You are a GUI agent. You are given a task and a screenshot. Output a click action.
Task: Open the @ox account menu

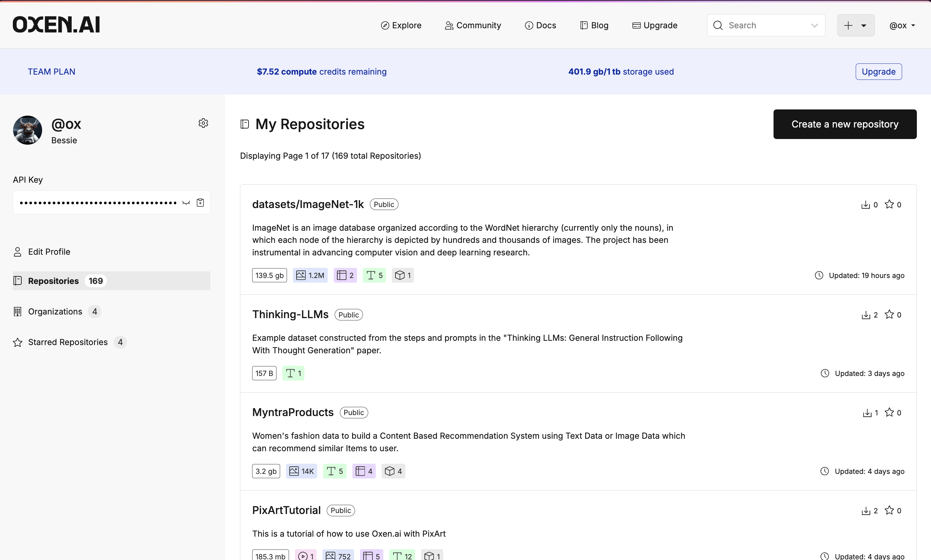click(x=901, y=26)
